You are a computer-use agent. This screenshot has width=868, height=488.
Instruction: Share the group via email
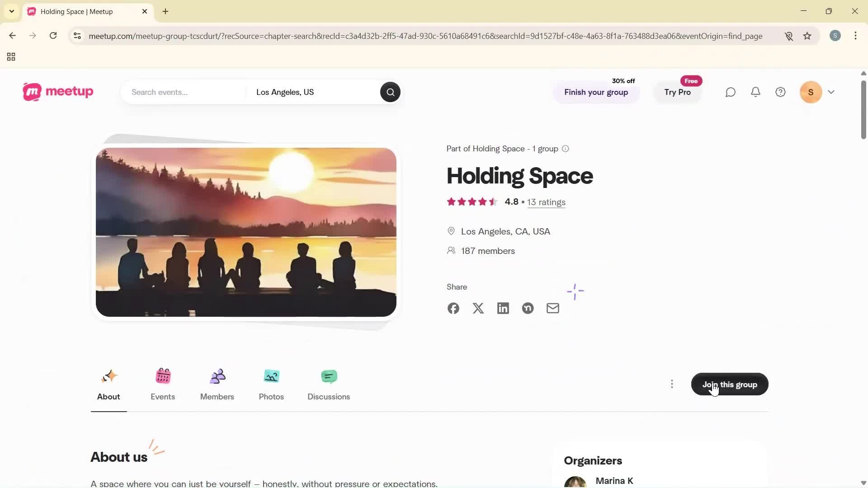click(552, 308)
